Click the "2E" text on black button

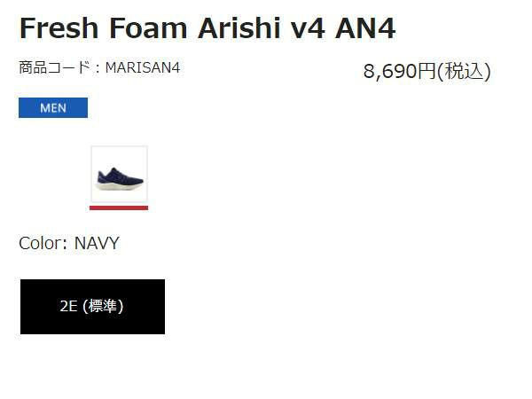pyautogui.click(x=69, y=307)
